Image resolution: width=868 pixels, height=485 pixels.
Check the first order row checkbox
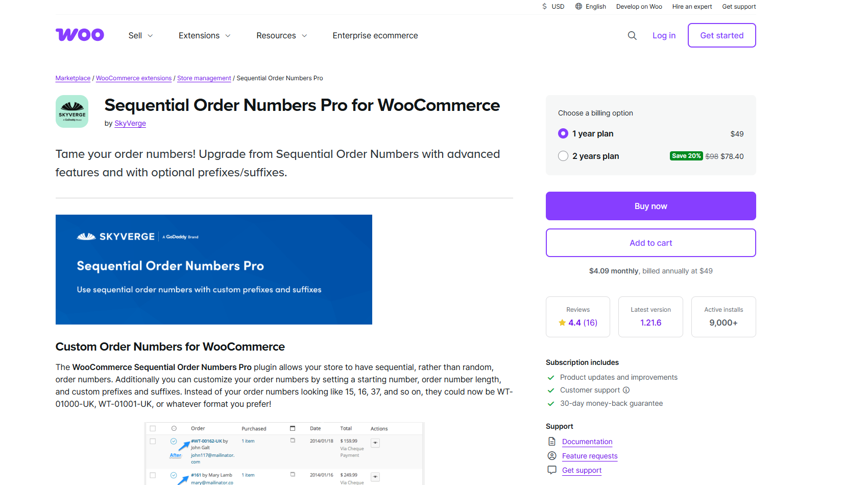coord(153,441)
